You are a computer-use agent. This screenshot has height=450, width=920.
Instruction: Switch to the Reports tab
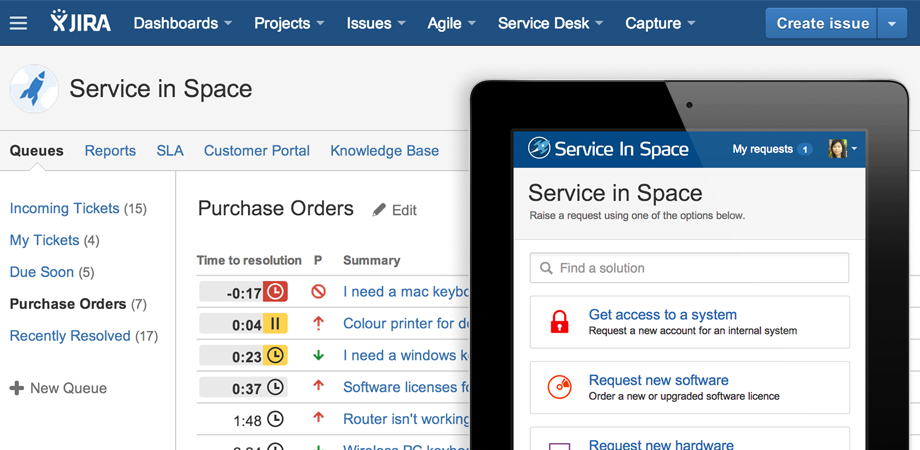click(x=110, y=151)
